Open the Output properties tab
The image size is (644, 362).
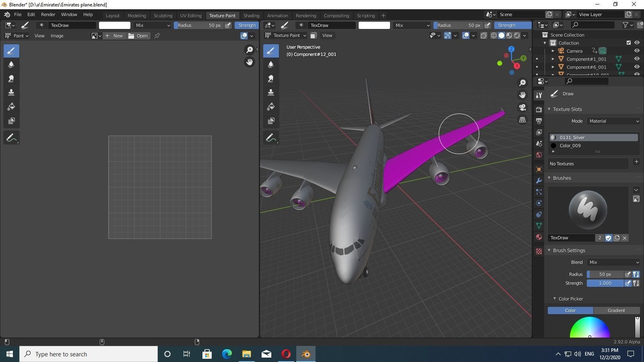click(539, 121)
